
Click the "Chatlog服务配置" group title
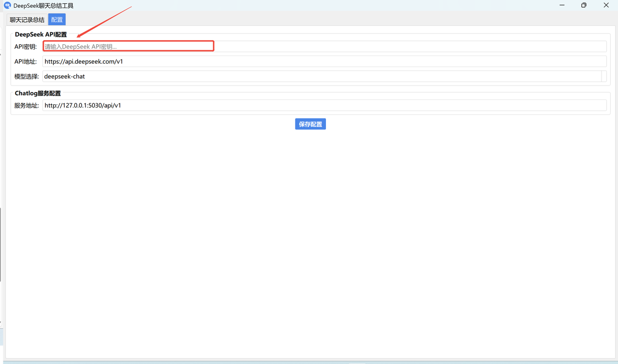point(38,93)
